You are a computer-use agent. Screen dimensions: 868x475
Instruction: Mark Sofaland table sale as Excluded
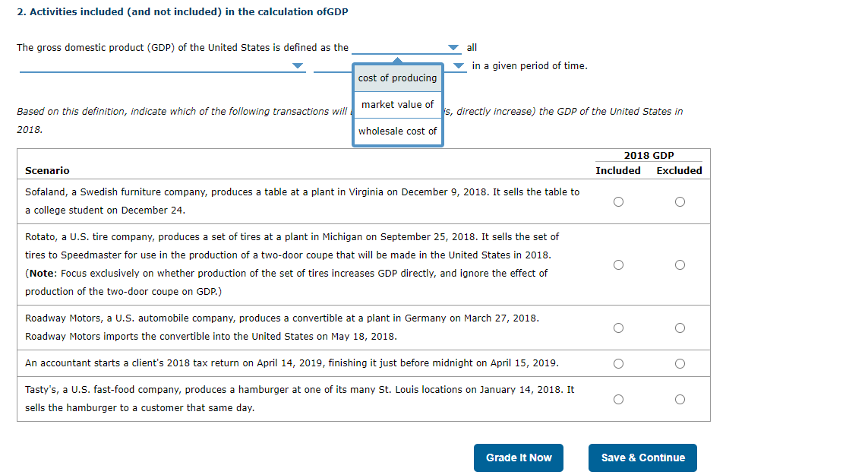click(680, 201)
